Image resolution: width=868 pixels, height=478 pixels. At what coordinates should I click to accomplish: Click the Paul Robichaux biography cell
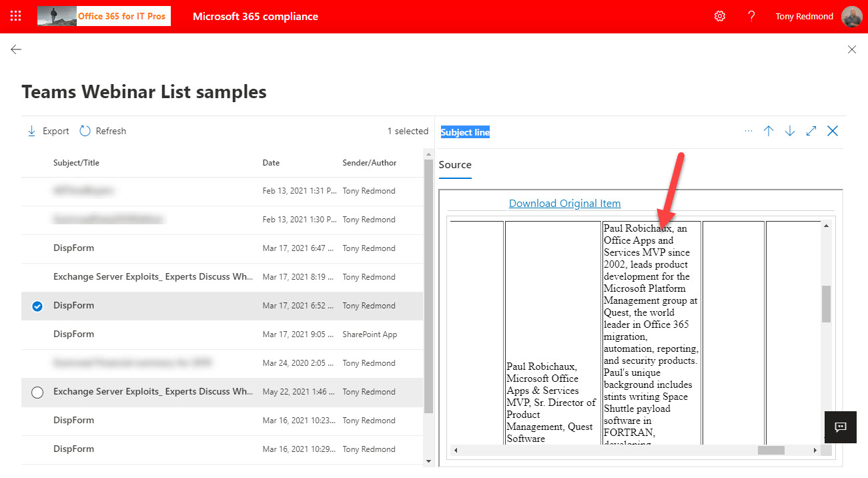(652, 332)
